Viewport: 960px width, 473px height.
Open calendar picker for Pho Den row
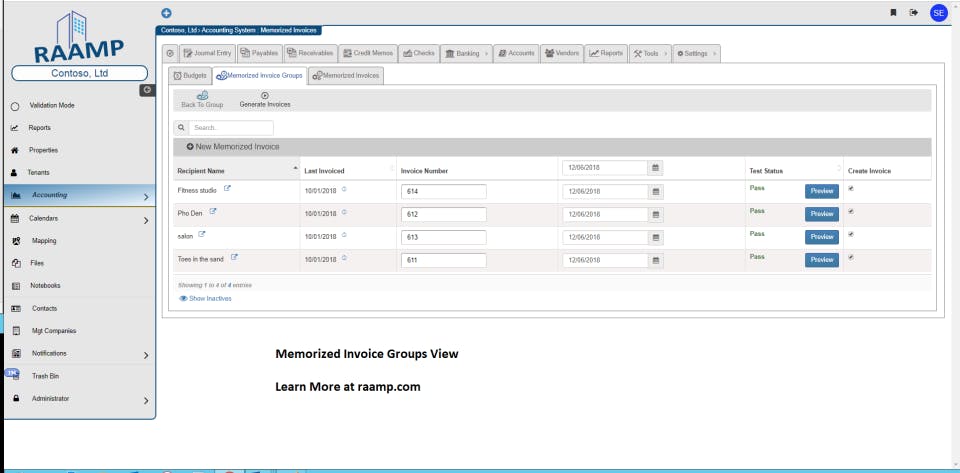pyautogui.click(x=655, y=215)
